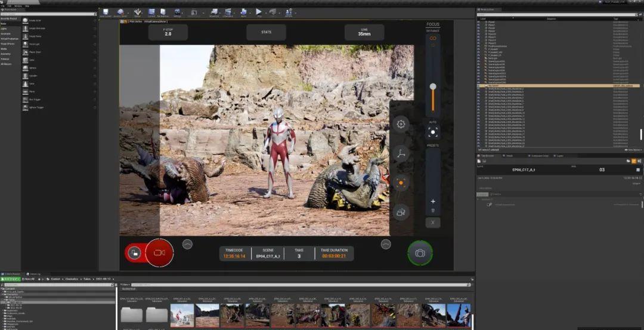The height and width of the screenshot is (330, 644).
Task: Click the LENS 35mm button
Action: coord(364,32)
